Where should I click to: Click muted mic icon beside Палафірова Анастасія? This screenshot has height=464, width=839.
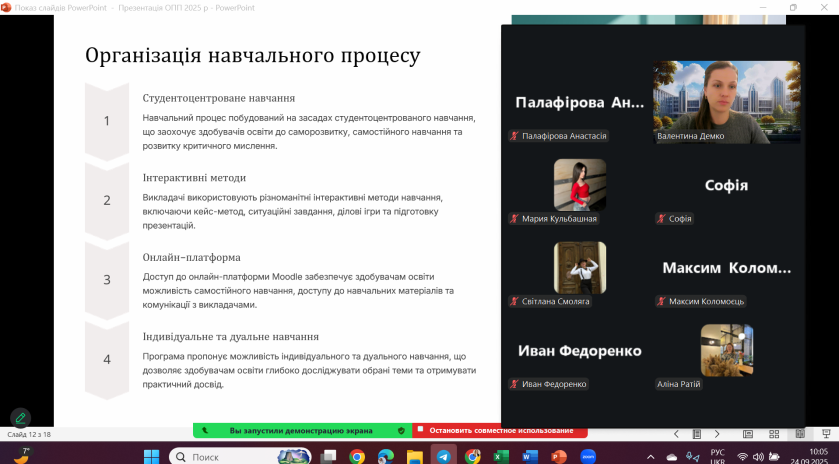514,136
